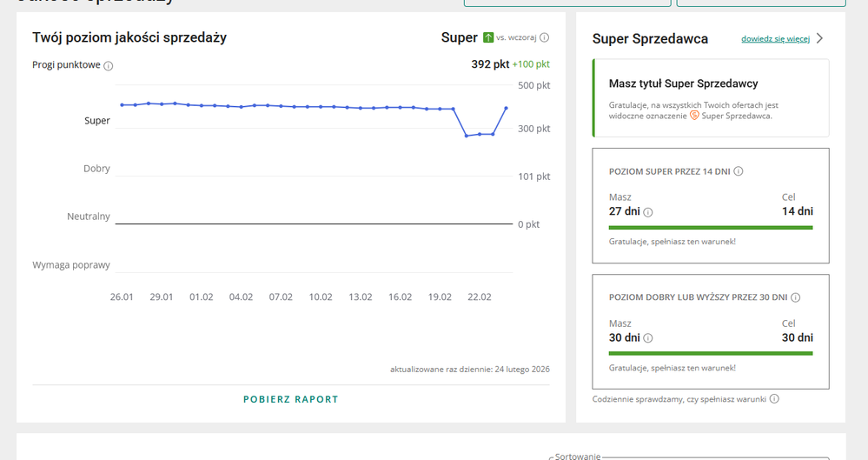868x460 pixels.
Task: Click the last data point on the chart
Action: (507, 109)
